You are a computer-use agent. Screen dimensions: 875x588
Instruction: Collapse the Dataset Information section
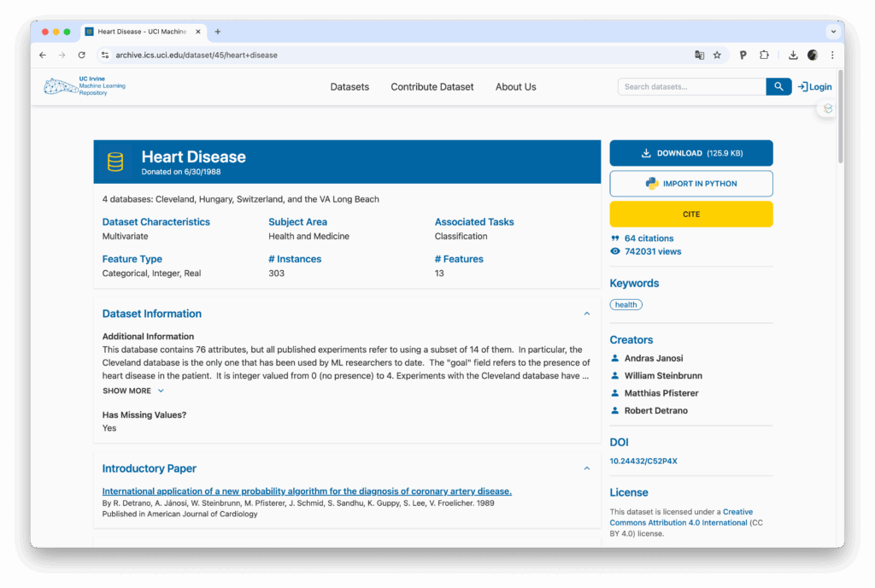click(586, 314)
